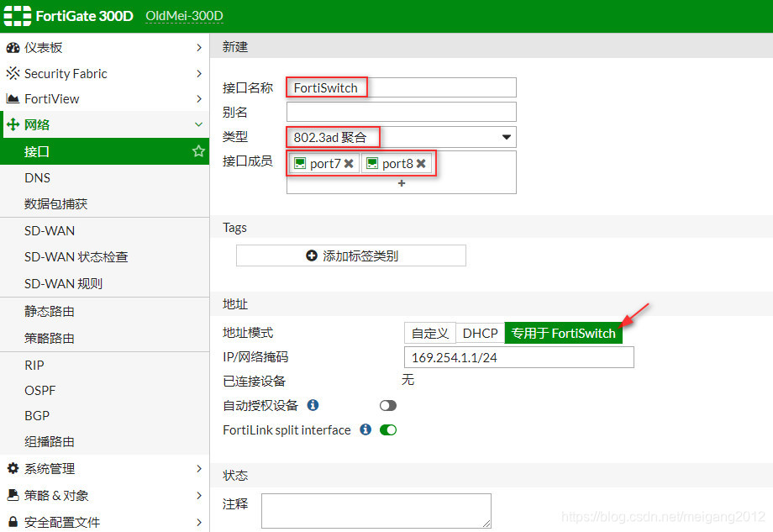Screen dimensions: 773x532
Task: Click the Security Fabric menu label
Action: coord(66,73)
